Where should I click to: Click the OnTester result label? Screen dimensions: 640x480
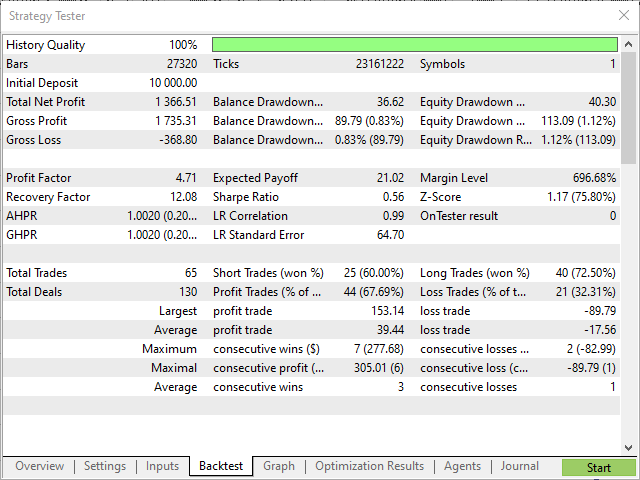click(x=459, y=216)
